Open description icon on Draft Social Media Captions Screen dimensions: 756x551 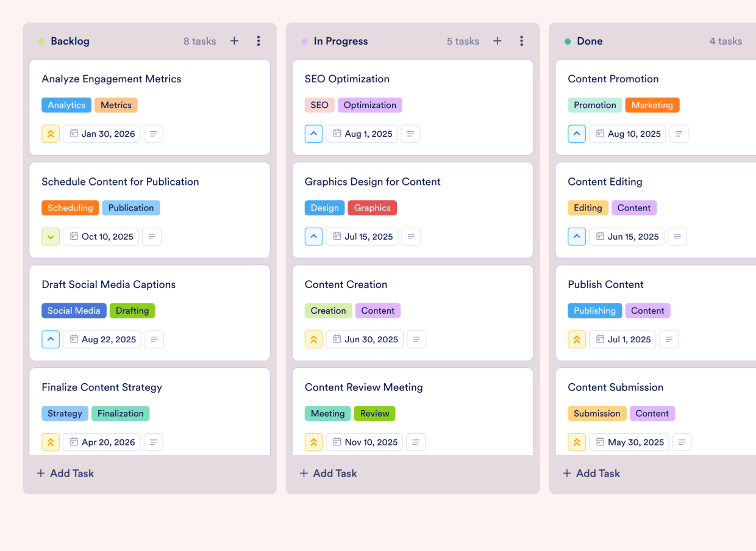click(154, 339)
